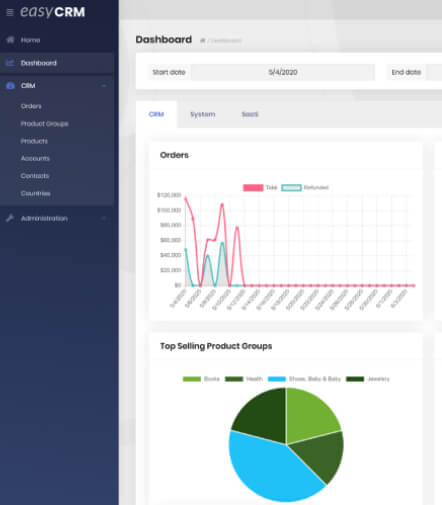The height and width of the screenshot is (505, 442).
Task: Open Contacts in the sidebar
Action: point(35,176)
